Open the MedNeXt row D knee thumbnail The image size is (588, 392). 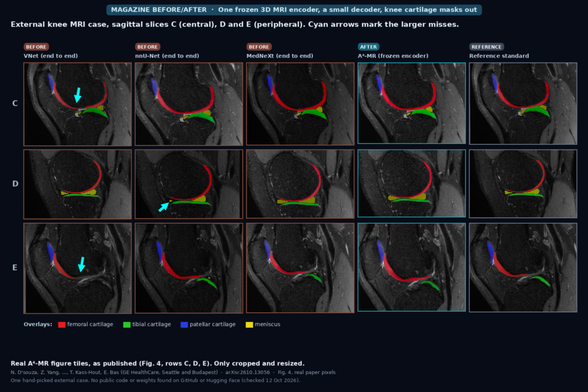click(x=300, y=184)
